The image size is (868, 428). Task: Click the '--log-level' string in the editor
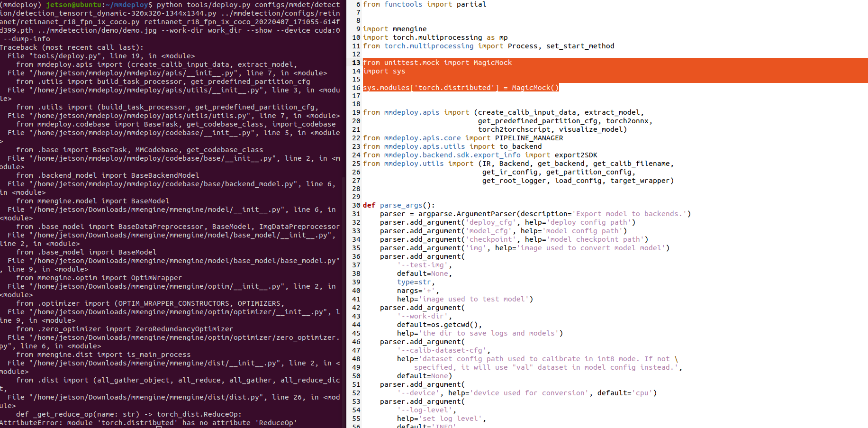(425, 410)
